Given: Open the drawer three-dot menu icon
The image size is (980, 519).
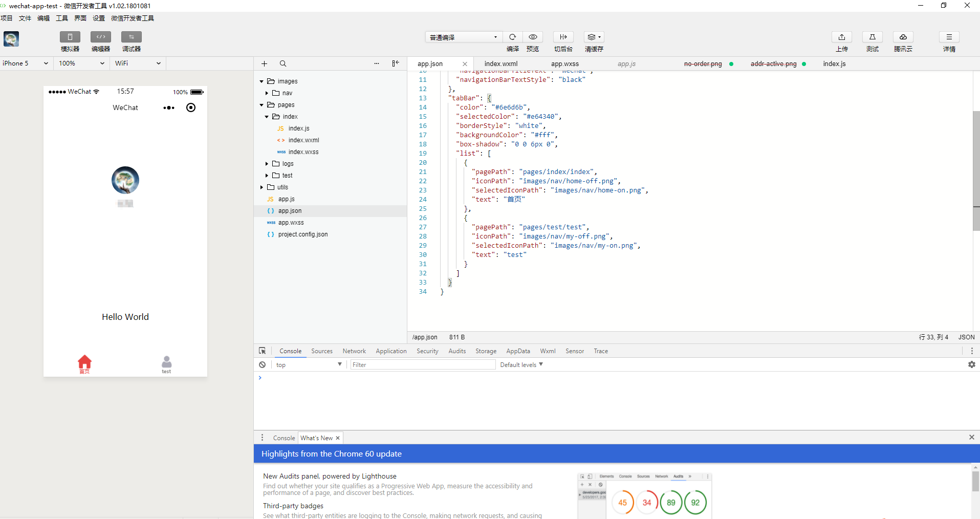Looking at the screenshot, I should tap(262, 438).
